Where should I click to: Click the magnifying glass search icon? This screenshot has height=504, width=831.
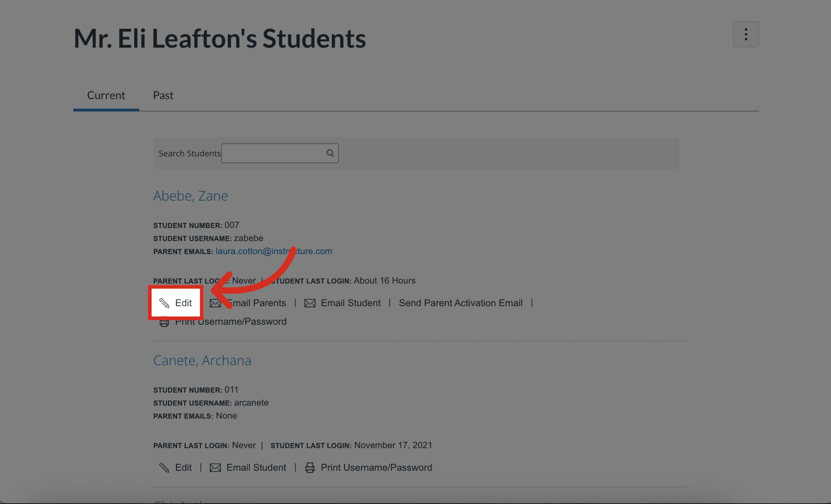tap(330, 153)
